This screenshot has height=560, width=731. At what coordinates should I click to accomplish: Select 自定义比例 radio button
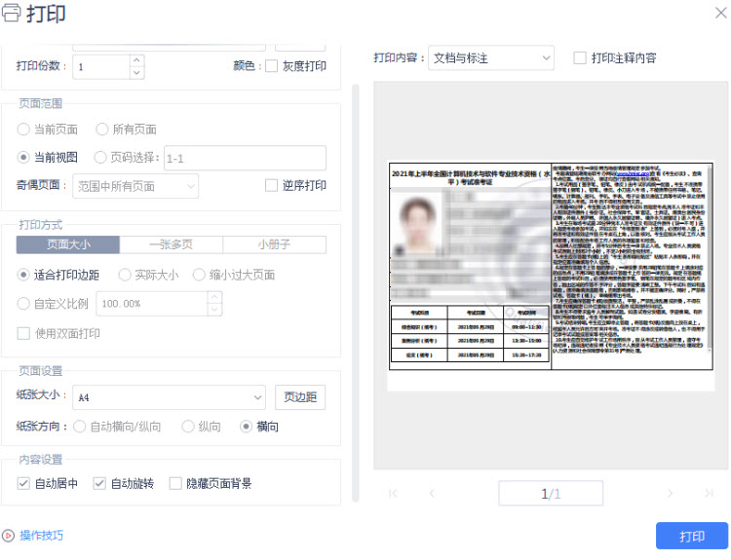click(x=23, y=304)
